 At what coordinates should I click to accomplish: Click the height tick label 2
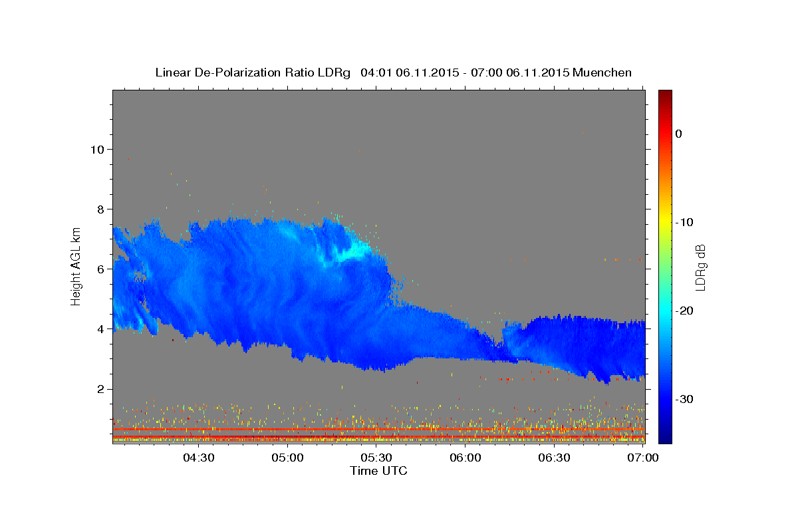coord(101,389)
